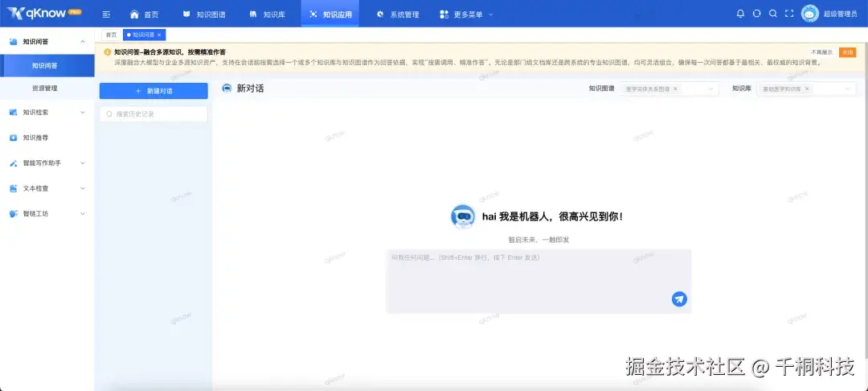Image resolution: width=868 pixels, height=391 pixels.
Task: Open 系统管理 top navigation item
Action: point(398,14)
